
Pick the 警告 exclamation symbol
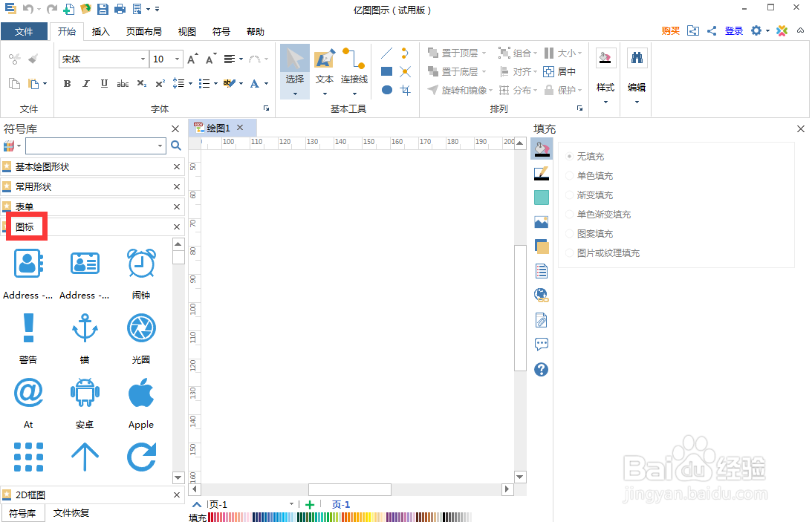(28, 328)
